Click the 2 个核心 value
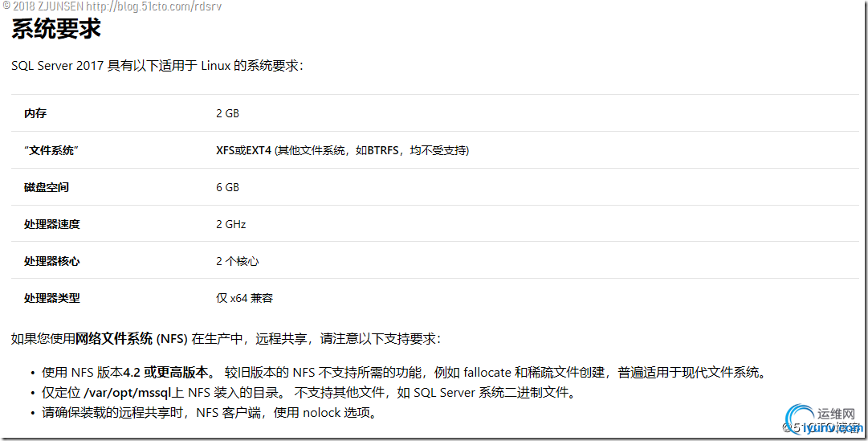The image size is (868, 441). pyautogui.click(x=238, y=261)
